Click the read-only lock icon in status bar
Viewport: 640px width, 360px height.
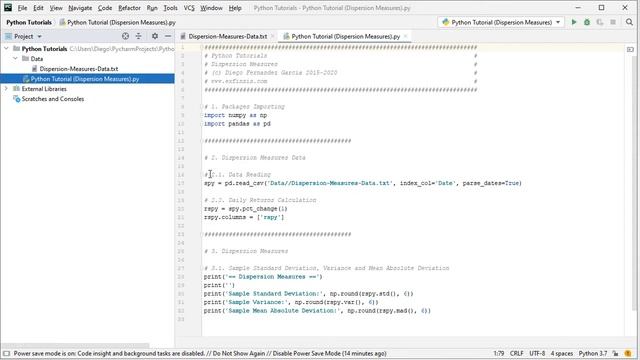click(x=616, y=353)
